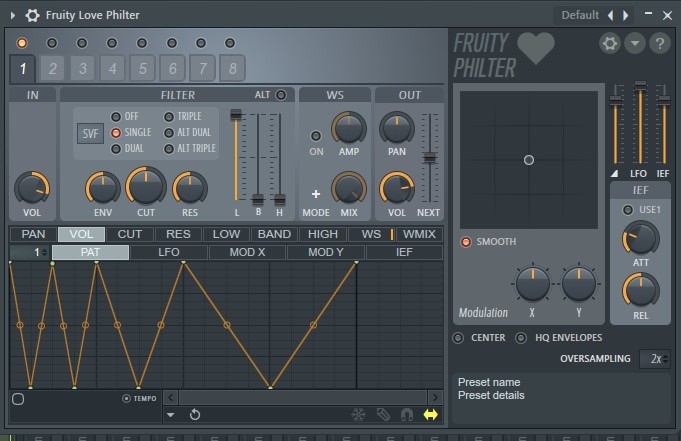Toggle the waveshaper ON switch
This screenshot has width=681, height=441.
(x=316, y=136)
